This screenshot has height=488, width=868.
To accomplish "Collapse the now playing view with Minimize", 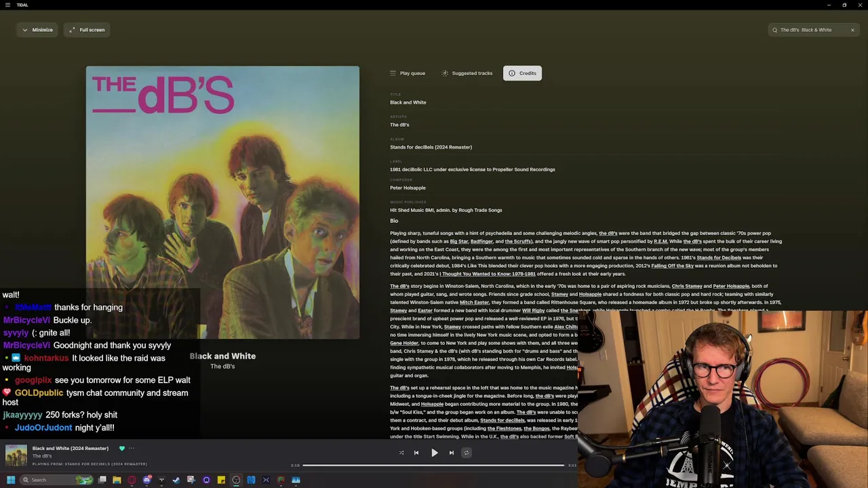I will (x=37, y=30).
